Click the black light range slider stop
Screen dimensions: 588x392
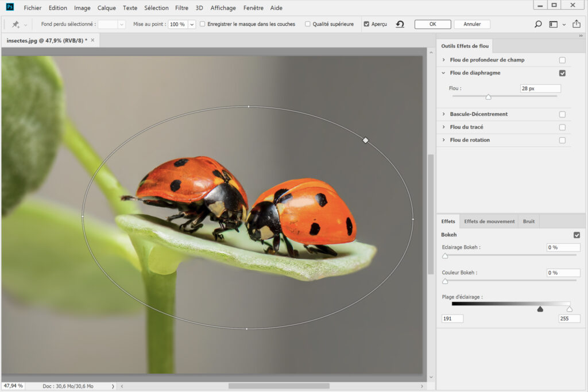tap(540, 309)
